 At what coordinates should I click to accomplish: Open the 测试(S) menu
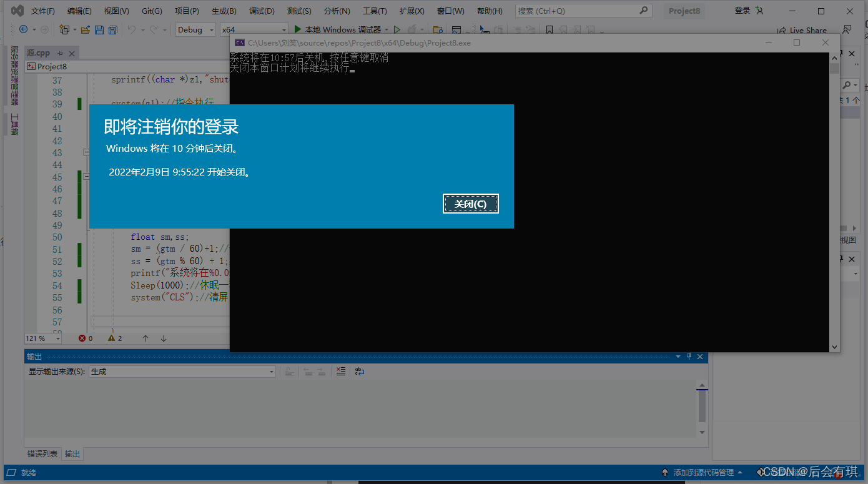pos(299,11)
